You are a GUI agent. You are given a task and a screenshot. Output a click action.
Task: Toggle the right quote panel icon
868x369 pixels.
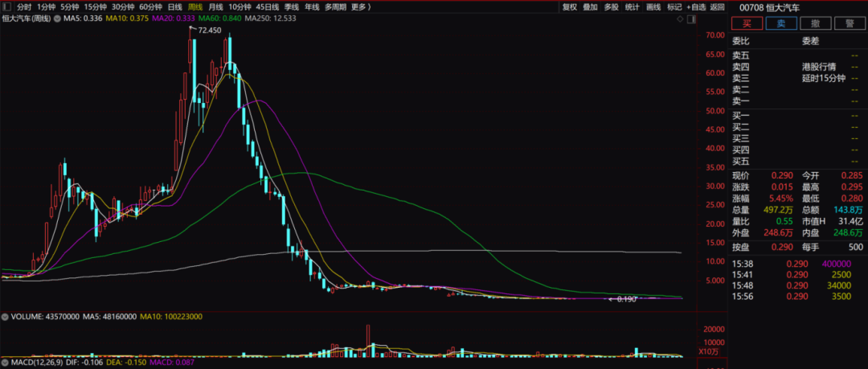[x=690, y=18]
